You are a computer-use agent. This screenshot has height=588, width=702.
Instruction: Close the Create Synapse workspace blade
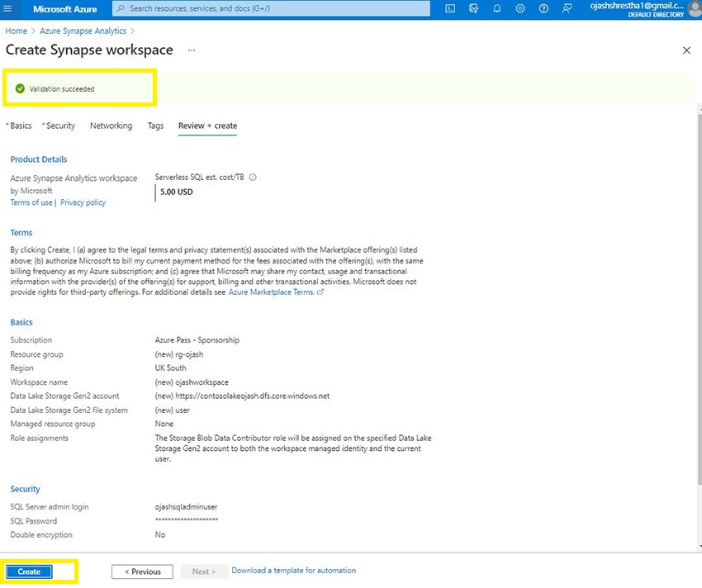pos(686,50)
